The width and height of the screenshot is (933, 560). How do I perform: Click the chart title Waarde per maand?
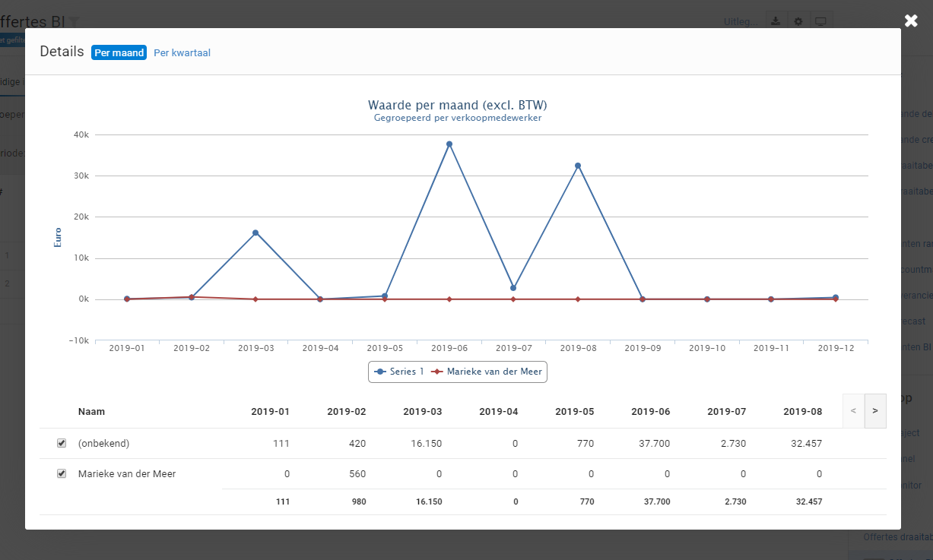click(x=458, y=105)
